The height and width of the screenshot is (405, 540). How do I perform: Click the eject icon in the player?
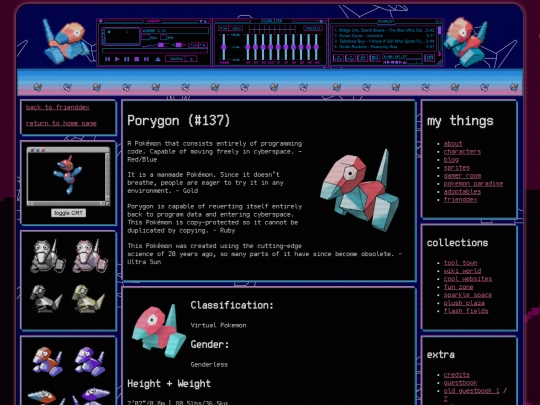(158, 59)
